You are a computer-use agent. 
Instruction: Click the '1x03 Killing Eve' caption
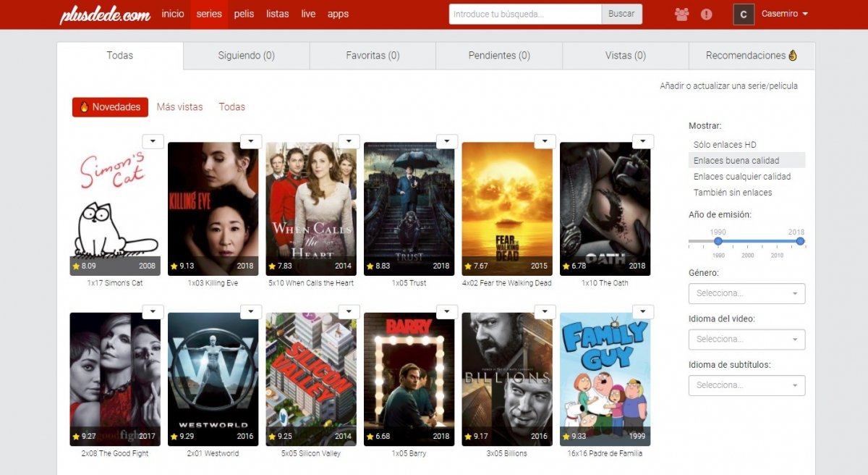point(213,283)
